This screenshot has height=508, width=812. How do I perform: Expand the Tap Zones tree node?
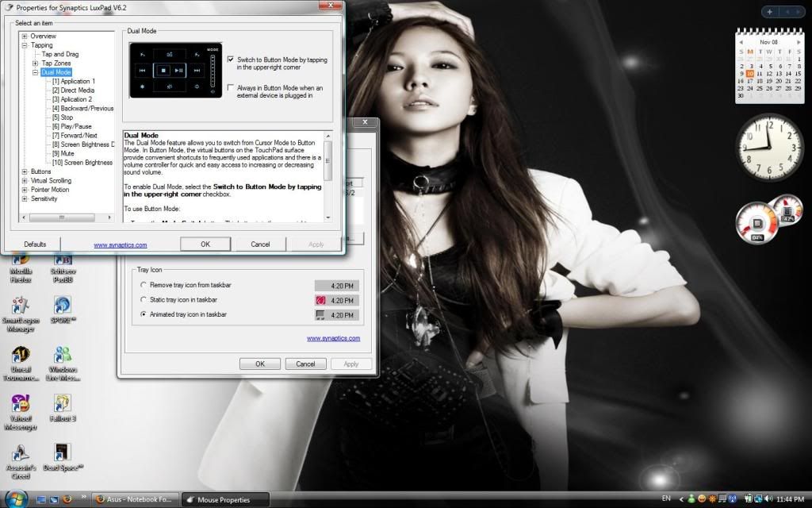click(35, 63)
